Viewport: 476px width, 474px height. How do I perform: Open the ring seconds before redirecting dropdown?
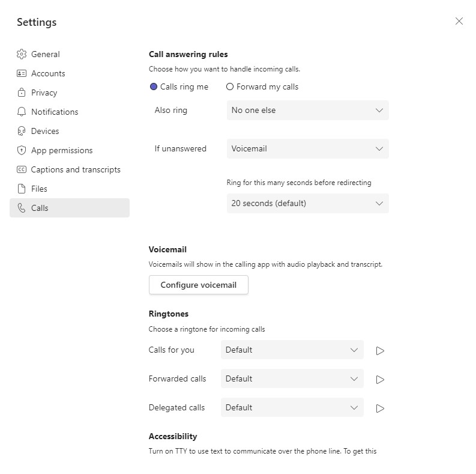tap(307, 203)
